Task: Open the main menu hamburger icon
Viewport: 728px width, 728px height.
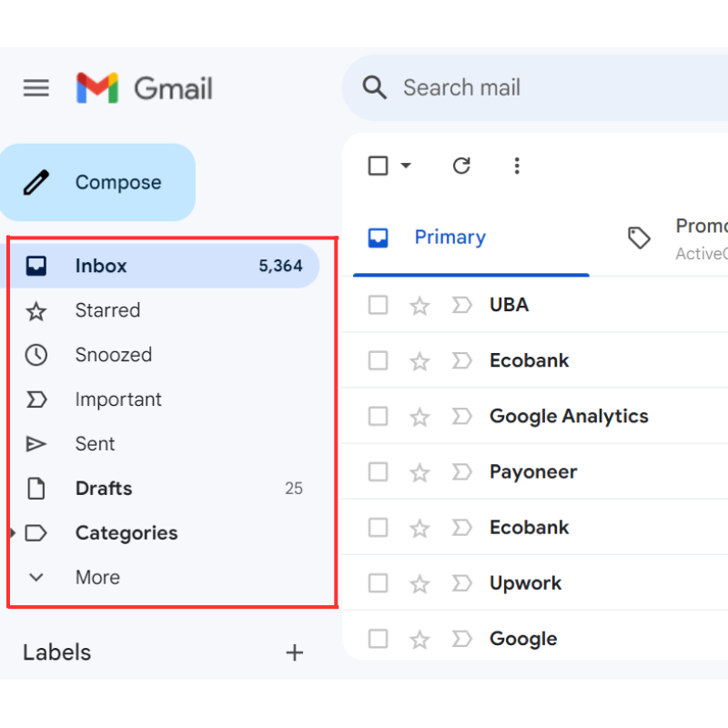Action: pos(36,87)
